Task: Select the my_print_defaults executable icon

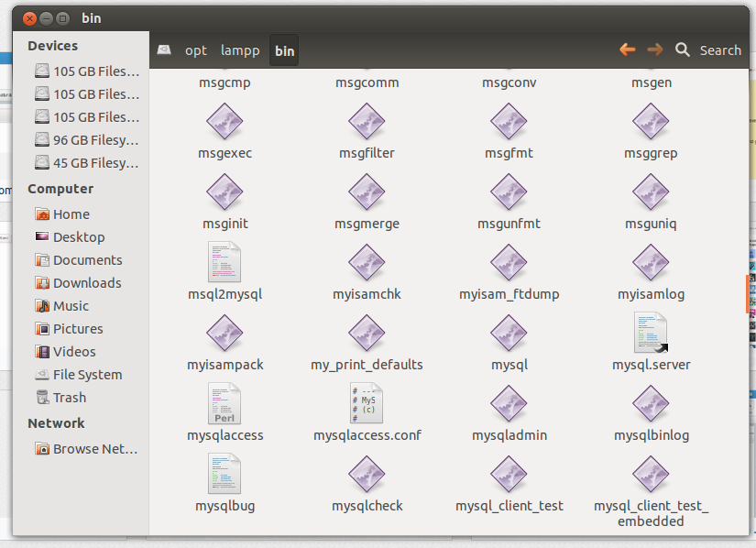Action: 367,333
